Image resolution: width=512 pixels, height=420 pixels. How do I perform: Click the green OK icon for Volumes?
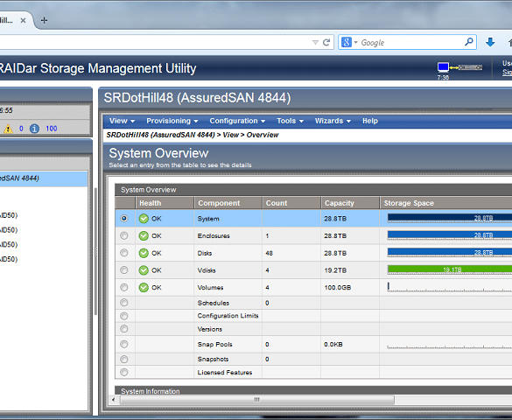point(144,288)
